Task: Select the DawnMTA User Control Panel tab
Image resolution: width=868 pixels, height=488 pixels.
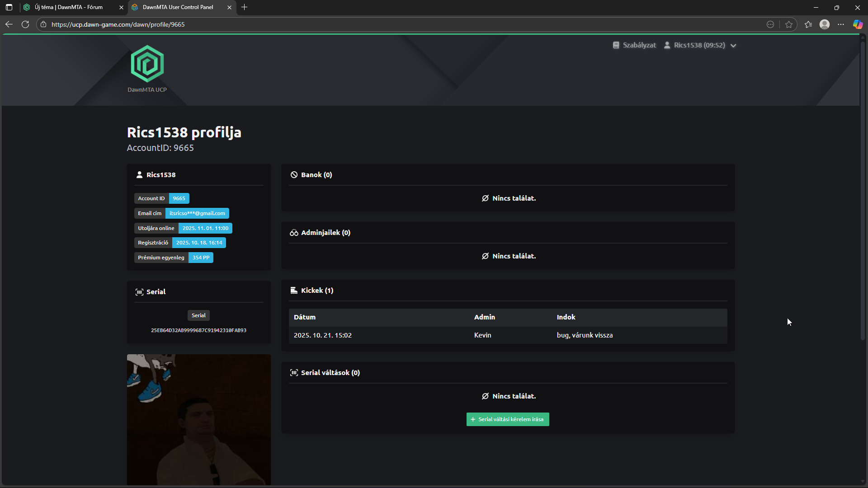Action: click(176, 7)
